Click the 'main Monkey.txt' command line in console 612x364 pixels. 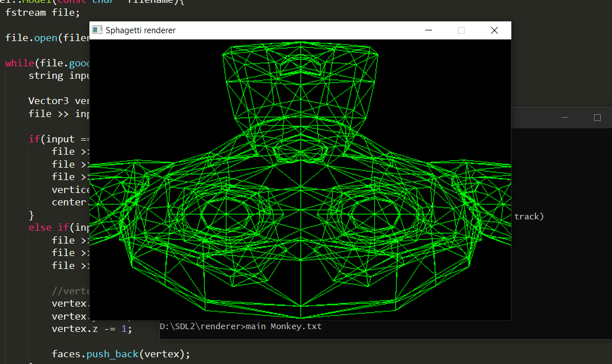tap(240, 326)
